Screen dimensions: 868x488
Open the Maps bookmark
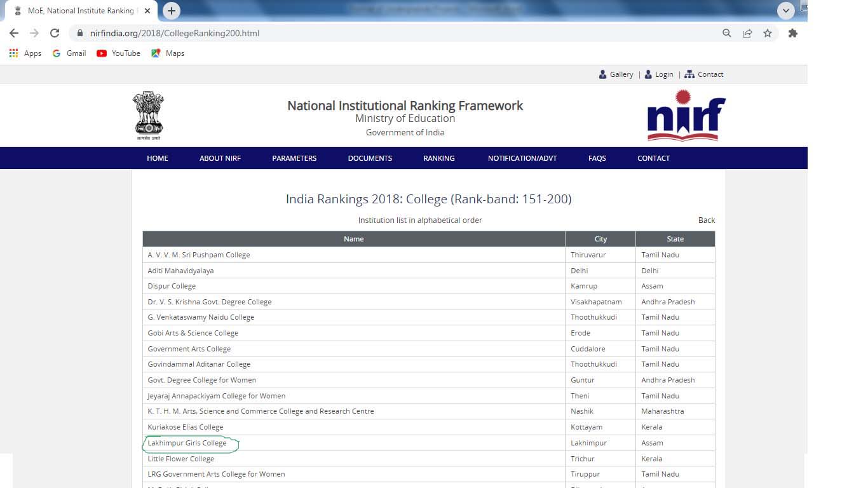pyautogui.click(x=168, y=53)
